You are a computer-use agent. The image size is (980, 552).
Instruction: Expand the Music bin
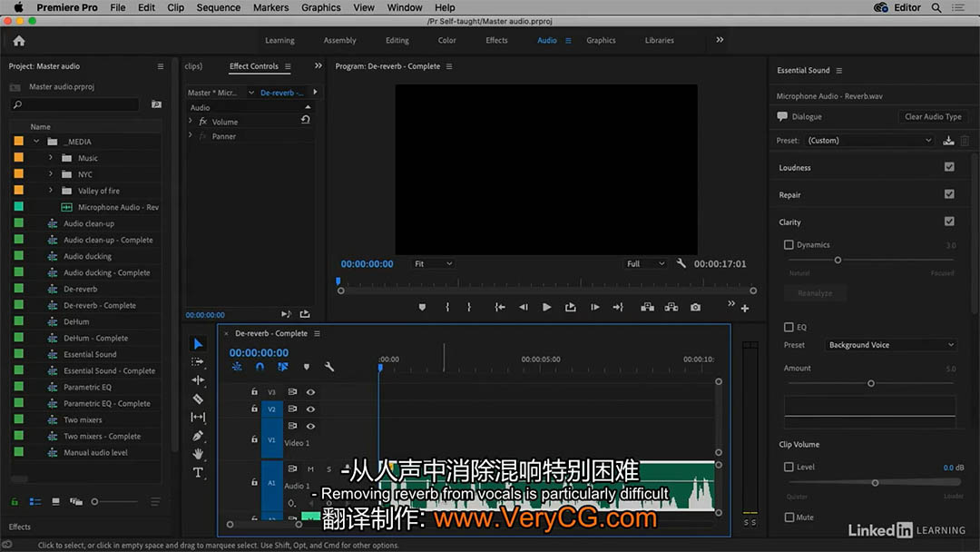(51, 158)
